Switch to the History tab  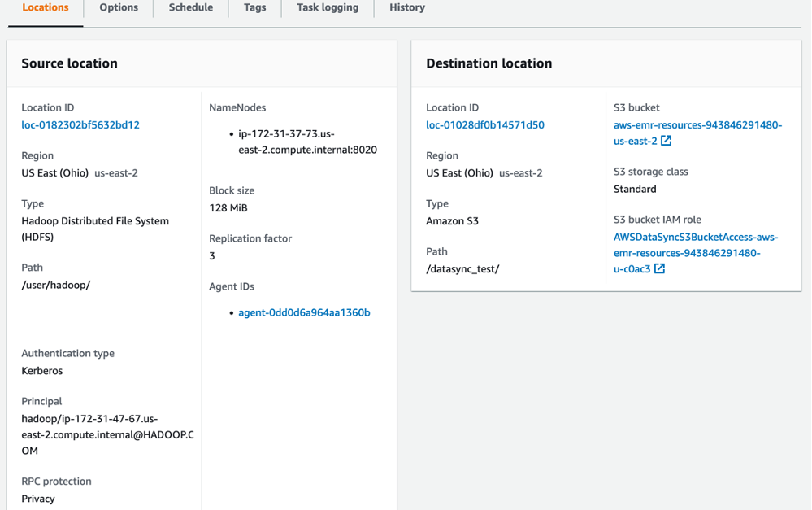(x=406, y=8)
